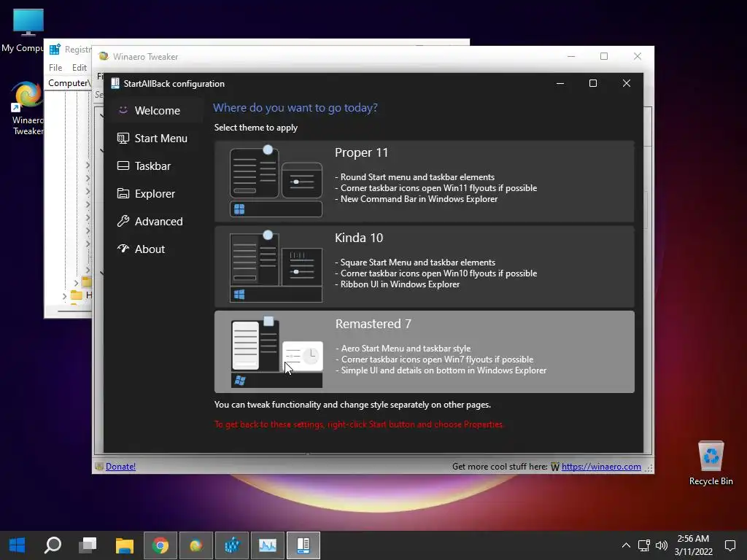
Task: Click the Donate icon in Winaero Tweaker
Action: tap(99, 467)
